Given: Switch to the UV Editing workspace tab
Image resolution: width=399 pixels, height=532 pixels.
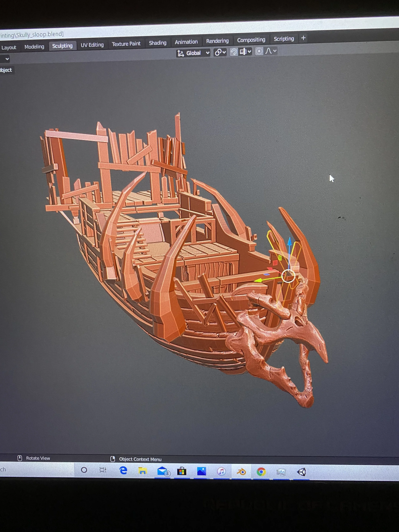Looking at the screenshot, I should coord(92,45).
